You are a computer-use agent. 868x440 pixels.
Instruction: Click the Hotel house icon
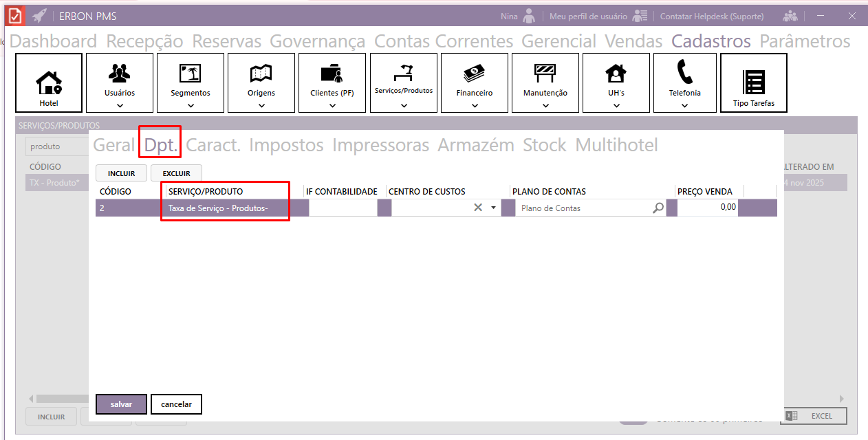pos(49,82)
